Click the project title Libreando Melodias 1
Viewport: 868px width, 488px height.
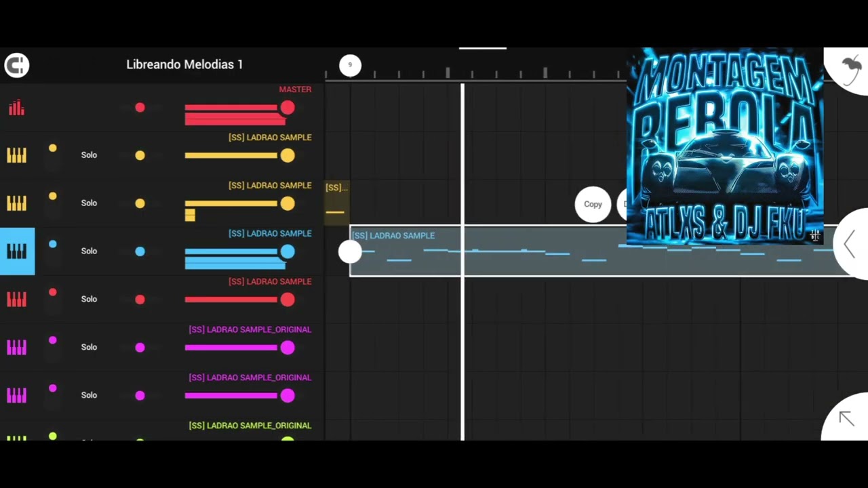click(x=184, y=64)
